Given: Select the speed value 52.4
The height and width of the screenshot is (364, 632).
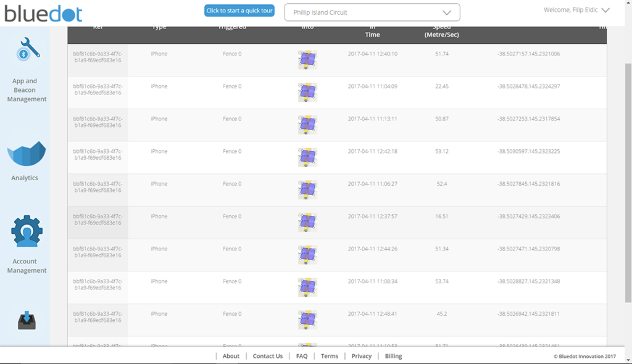Looking at the screenshot, I should click(442, 184).
